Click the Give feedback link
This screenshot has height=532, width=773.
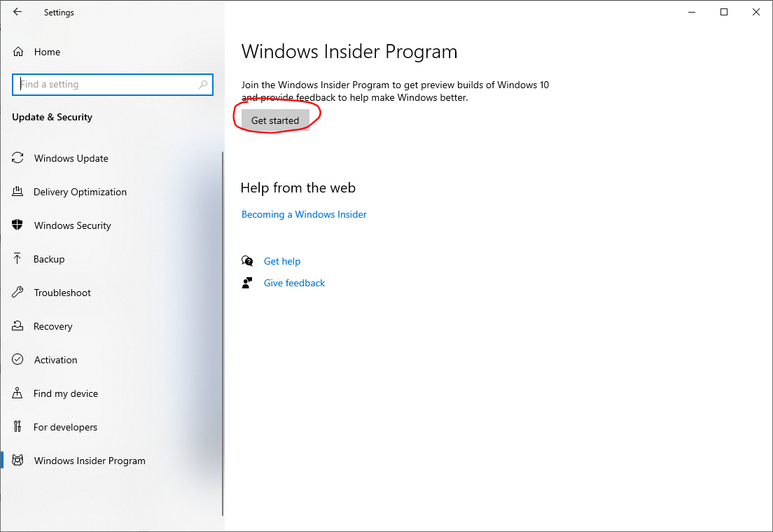click(x=294, y=283)
